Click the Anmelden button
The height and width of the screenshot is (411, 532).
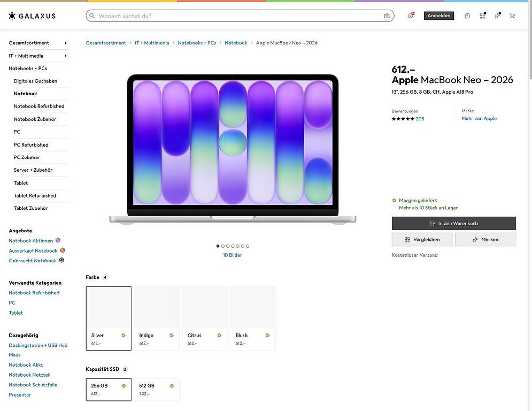(438, 16)
